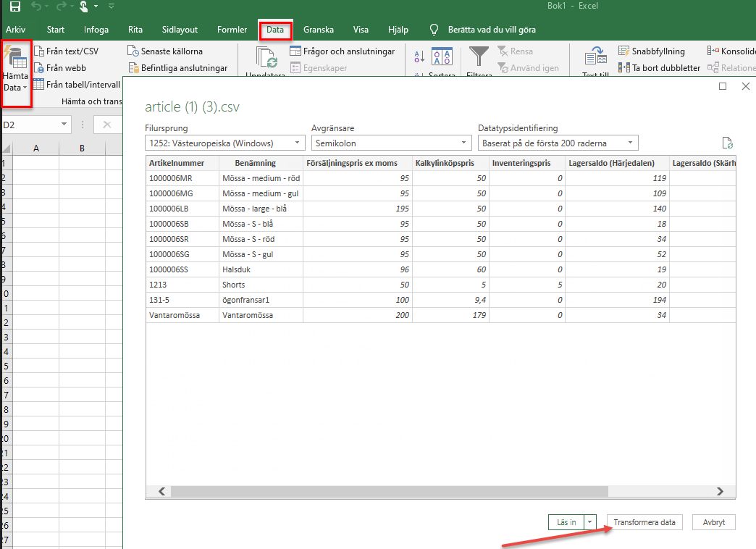This screenshot has height=549, width=756.
Task: Select Från text/CSV import option
Action: point(65,51)
